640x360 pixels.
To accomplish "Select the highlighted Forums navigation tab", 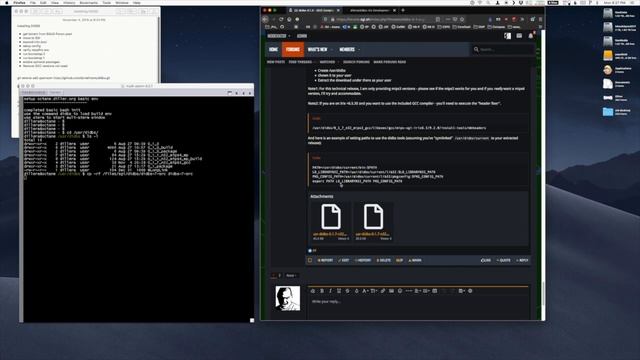I will tap(293, 49).
